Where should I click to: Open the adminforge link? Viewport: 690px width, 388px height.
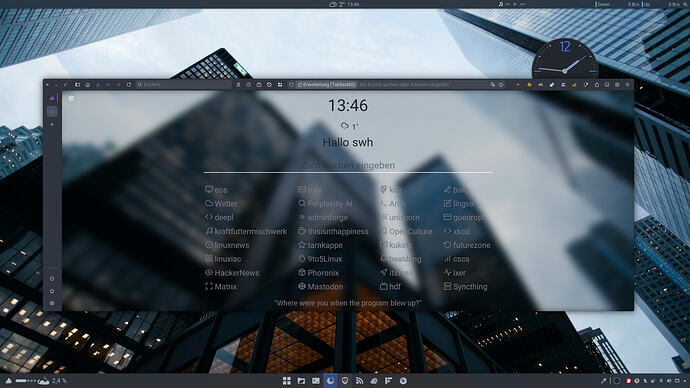[x=323, y=217]
